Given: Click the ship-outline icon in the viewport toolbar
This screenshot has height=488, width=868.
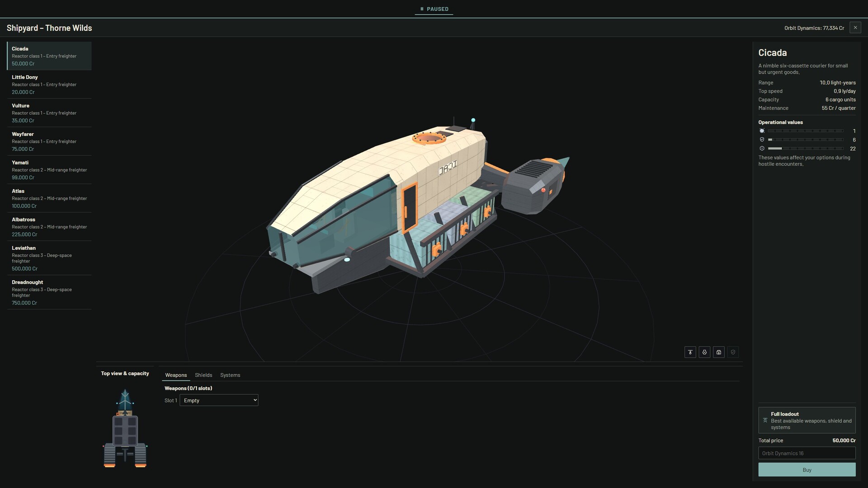Looking at the screenshot, I should click(x=704, y=352).
